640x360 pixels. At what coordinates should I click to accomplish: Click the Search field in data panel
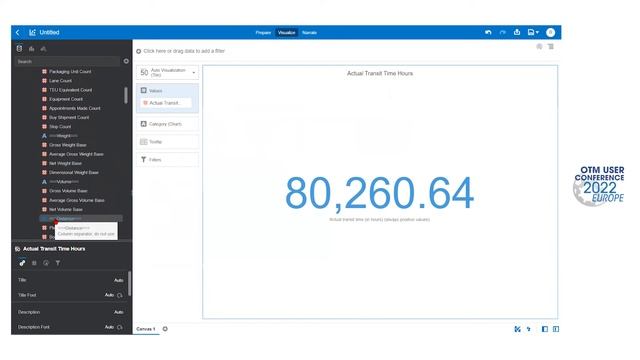67,61
